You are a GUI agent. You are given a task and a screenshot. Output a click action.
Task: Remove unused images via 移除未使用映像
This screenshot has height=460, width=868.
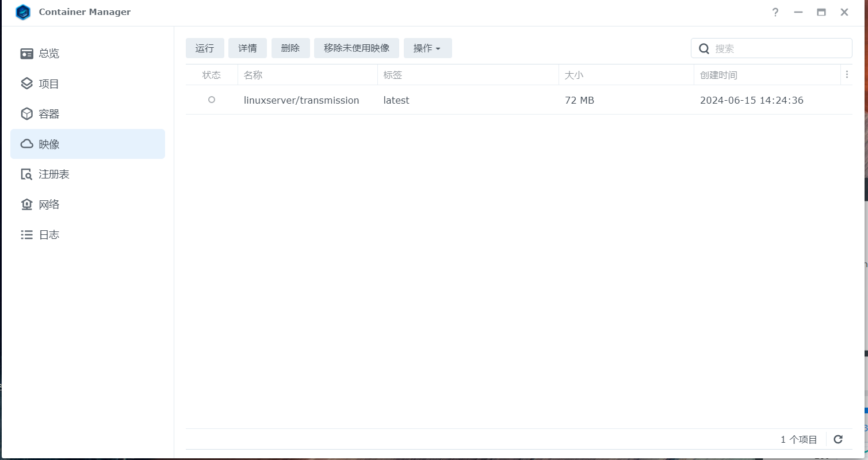click(357, 48)
